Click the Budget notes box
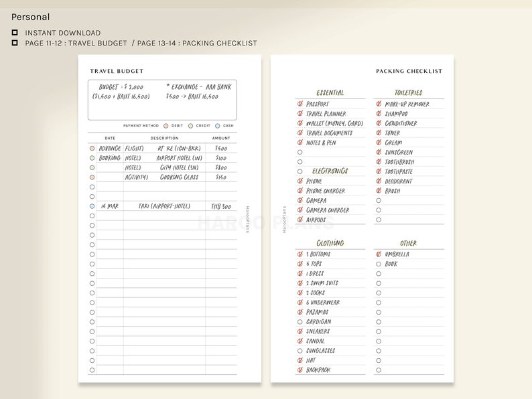532x399 pixels. coord(162,100)
